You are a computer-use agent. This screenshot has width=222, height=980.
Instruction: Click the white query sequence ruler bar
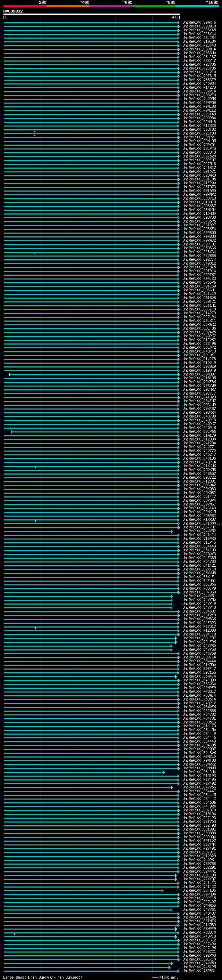click(92, 14)
